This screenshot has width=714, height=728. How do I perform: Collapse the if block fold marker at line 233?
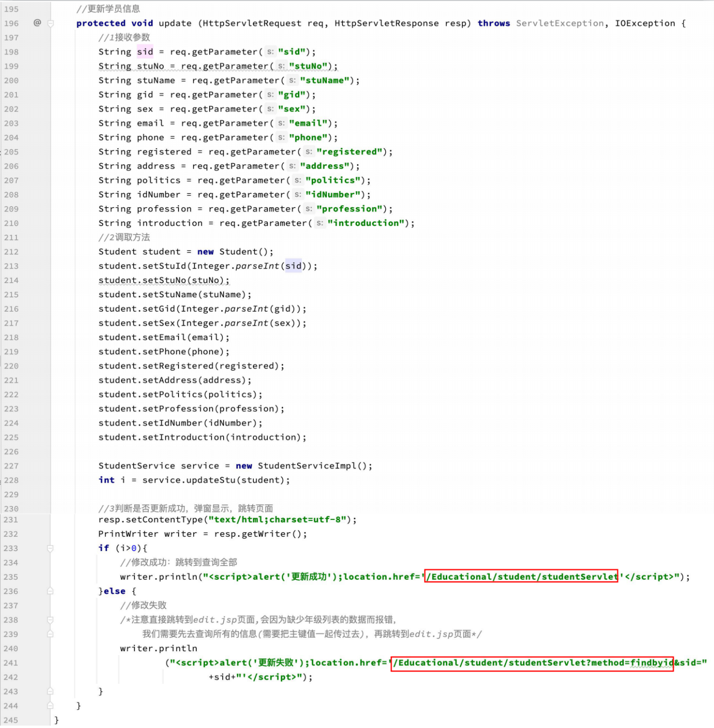click(x=51, y=548)
